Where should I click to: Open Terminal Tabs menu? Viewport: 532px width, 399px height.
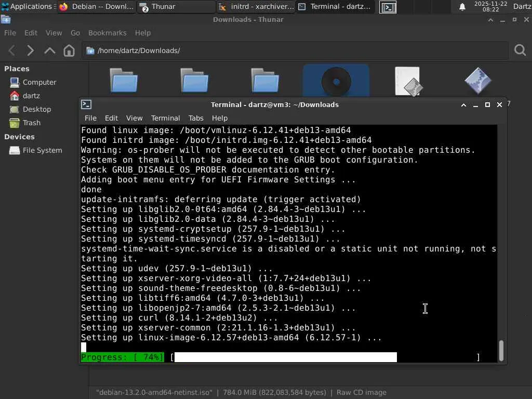point(196,118)
